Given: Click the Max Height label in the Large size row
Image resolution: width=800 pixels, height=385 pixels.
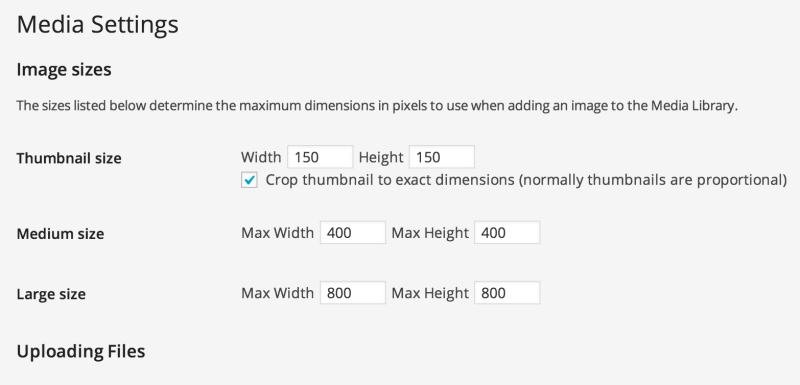Looking at the screenshot, I should coord(430,294).
